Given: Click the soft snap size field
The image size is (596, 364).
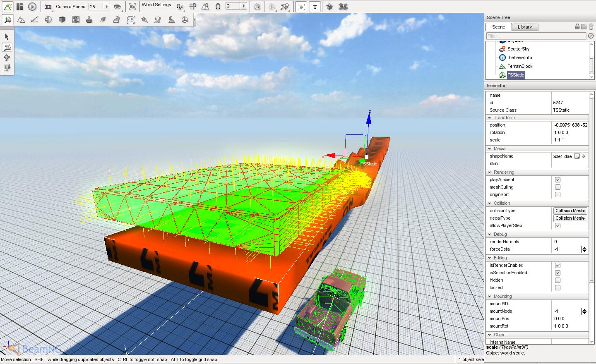Looking at the screenshot, I should 233,6.
